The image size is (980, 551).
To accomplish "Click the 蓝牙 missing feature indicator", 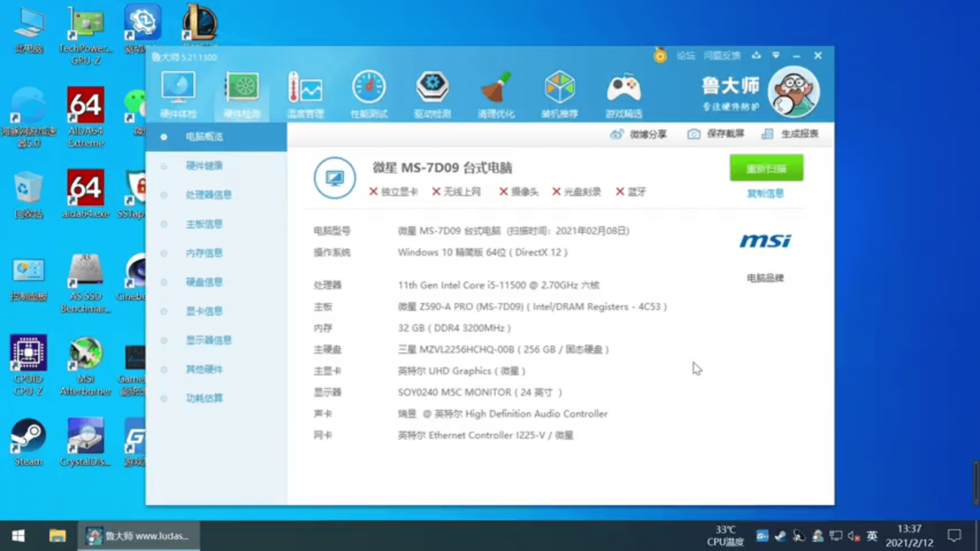I will [631, 192].
